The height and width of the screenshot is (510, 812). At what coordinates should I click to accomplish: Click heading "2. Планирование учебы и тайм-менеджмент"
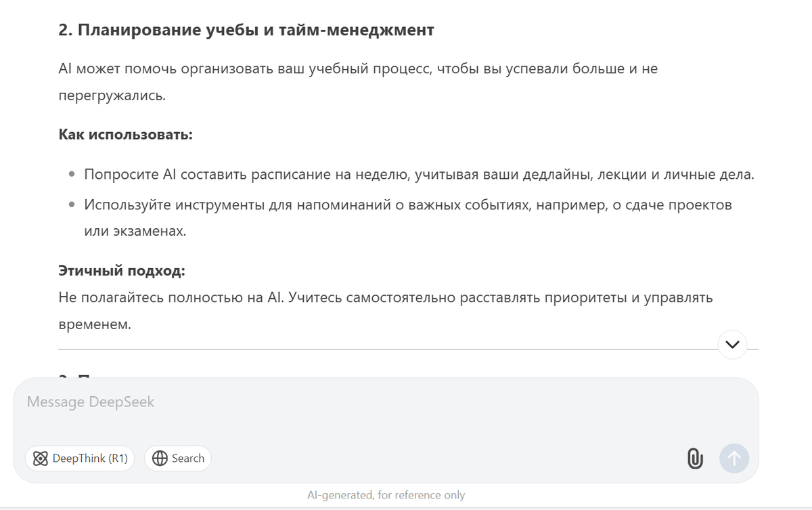(x=246, y=30)
